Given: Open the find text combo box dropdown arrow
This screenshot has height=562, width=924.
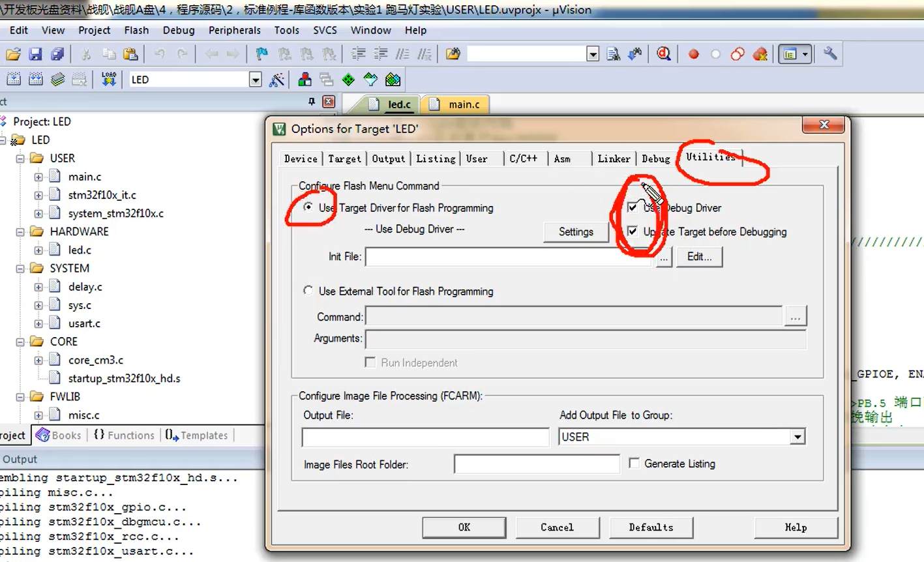Looking at the screenshot, I should coord(592,54).
